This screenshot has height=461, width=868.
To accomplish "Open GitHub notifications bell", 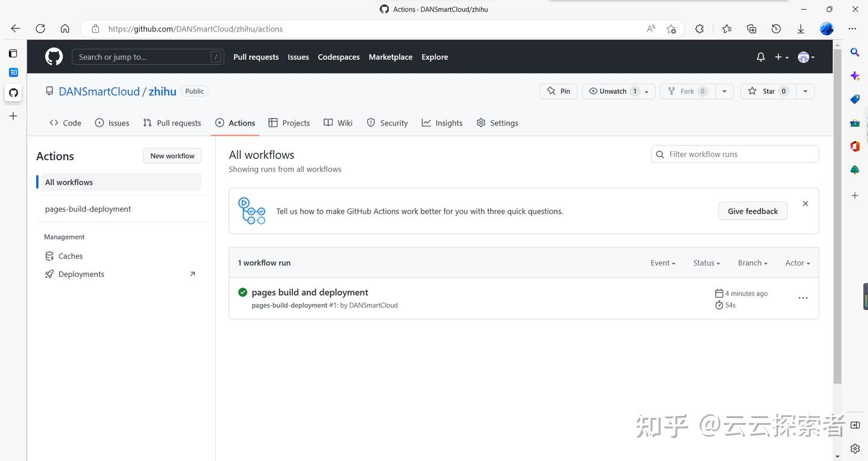I will click(760, 57).
